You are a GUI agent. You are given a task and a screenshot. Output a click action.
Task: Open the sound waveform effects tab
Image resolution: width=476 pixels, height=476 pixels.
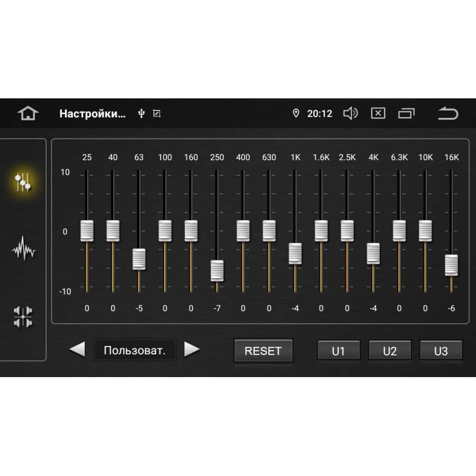[x=23, y=249]
